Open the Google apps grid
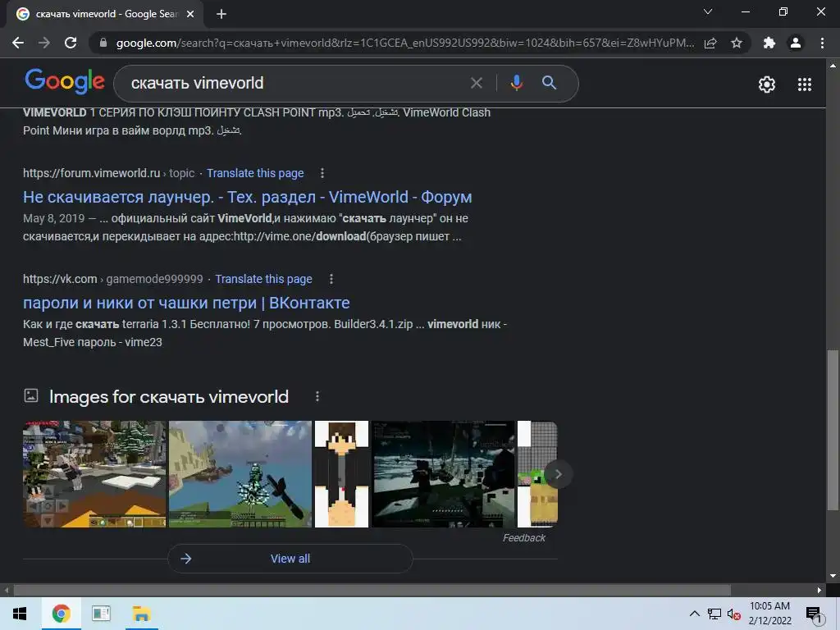The width and height of the screenshot is (840, 630). click(805, 84)
